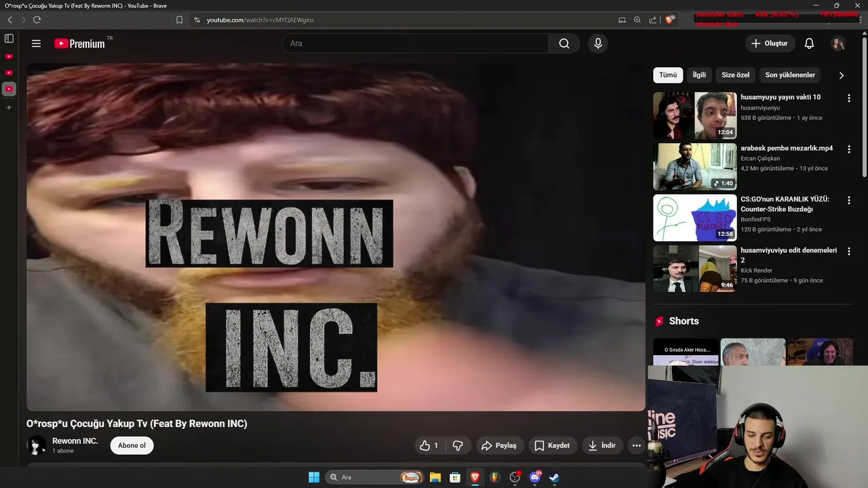Share this page via address bar icon
Screen dimensions: 868x488
[x=652, y=20]
